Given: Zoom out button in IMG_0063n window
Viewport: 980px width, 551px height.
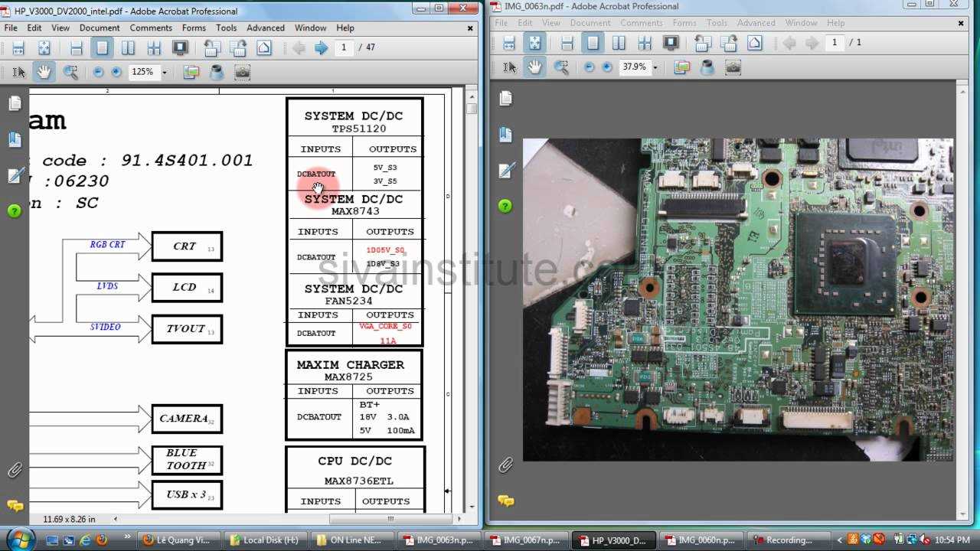Looking at the screenshot, I should click(x=589, y=67).
